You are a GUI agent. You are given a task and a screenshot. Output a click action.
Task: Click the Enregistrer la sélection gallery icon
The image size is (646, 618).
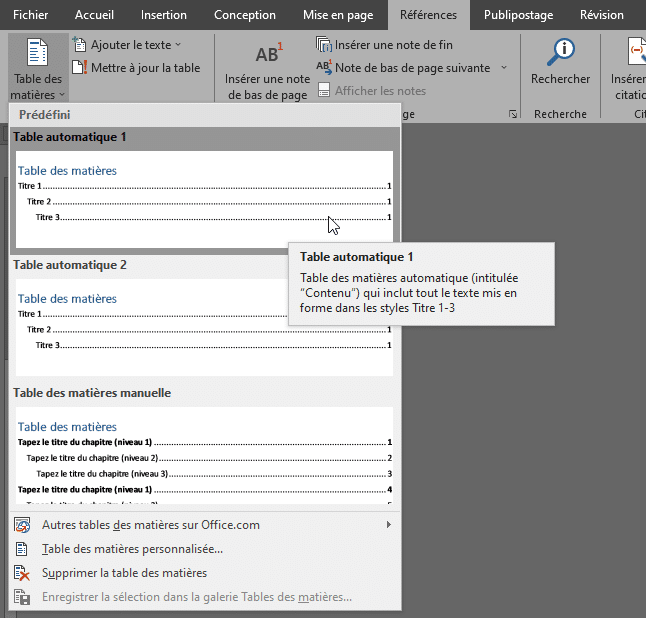pyautogui.click(x=22, y=597)
